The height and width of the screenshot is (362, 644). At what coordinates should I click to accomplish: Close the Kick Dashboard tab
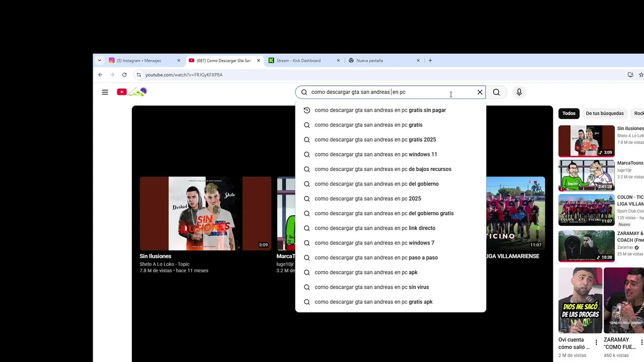338,60
